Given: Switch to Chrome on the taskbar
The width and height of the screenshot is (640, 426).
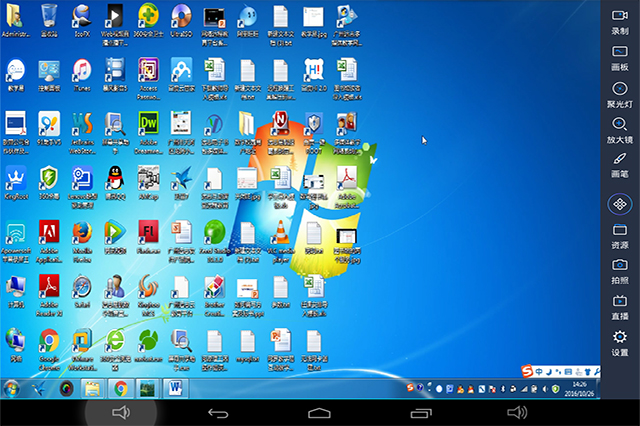Looking at the screenshot, I should pyautogui.click(x=120, y=388).
